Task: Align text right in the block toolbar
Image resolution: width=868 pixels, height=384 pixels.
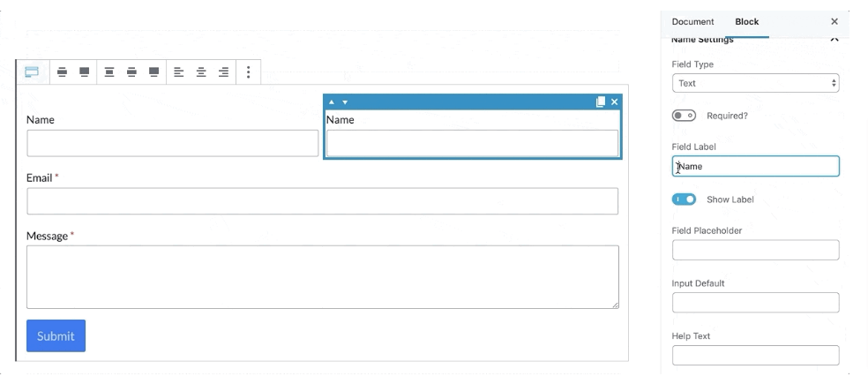Action: (x=224, y=72)
